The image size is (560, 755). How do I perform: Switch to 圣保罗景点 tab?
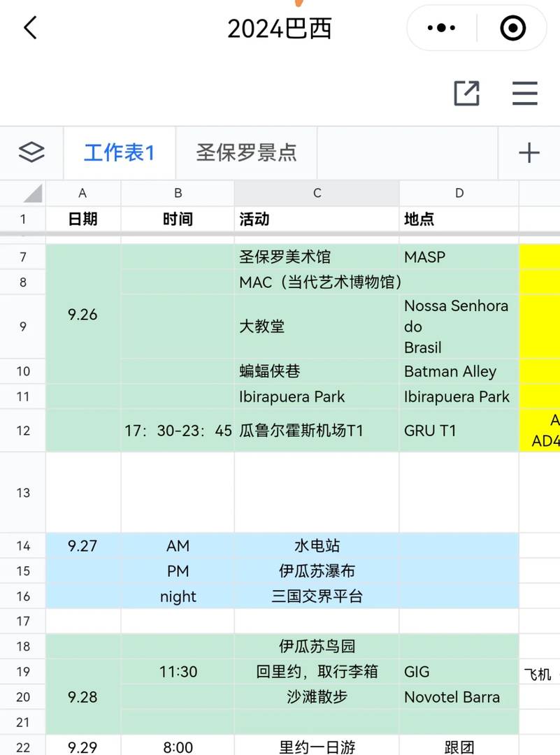tap(246, 152)
